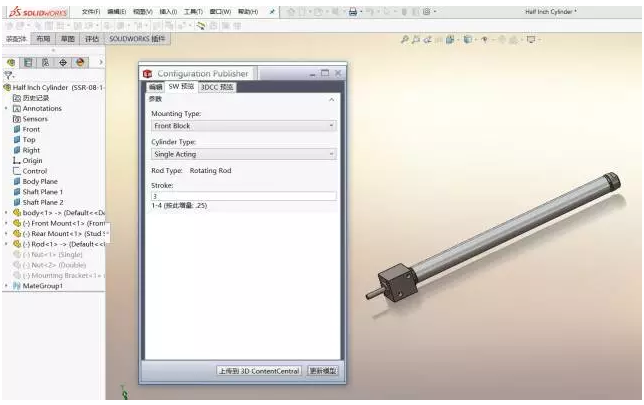Screen dimensions: 644x405
Task: Open the 插入(I) menu
Action: [x=168, y=12]
